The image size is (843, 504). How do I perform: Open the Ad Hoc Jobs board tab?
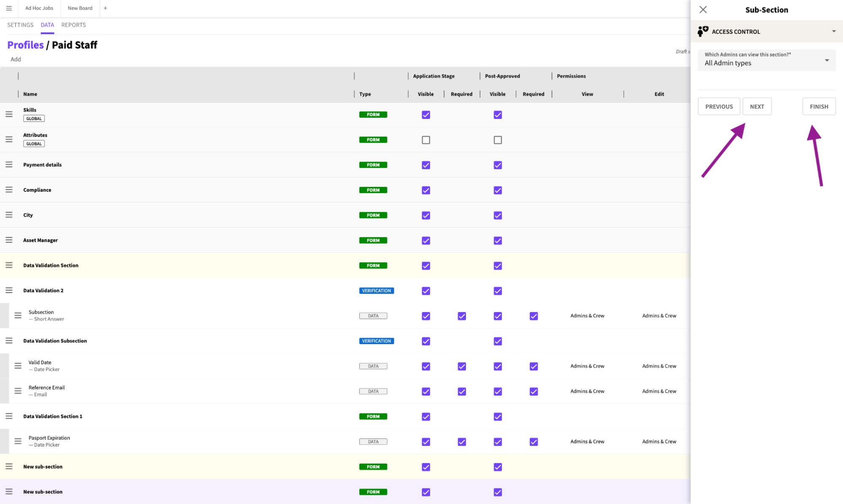[39, 8]
